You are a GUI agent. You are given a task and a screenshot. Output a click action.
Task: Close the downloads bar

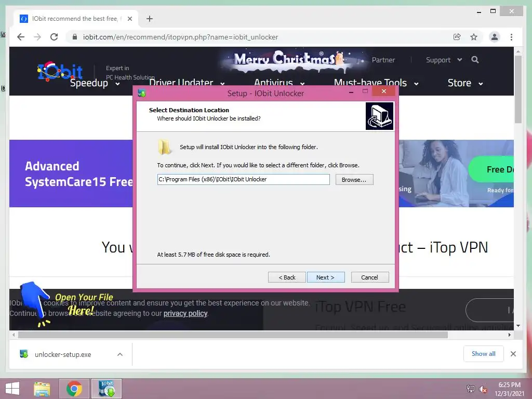[513, 354]
